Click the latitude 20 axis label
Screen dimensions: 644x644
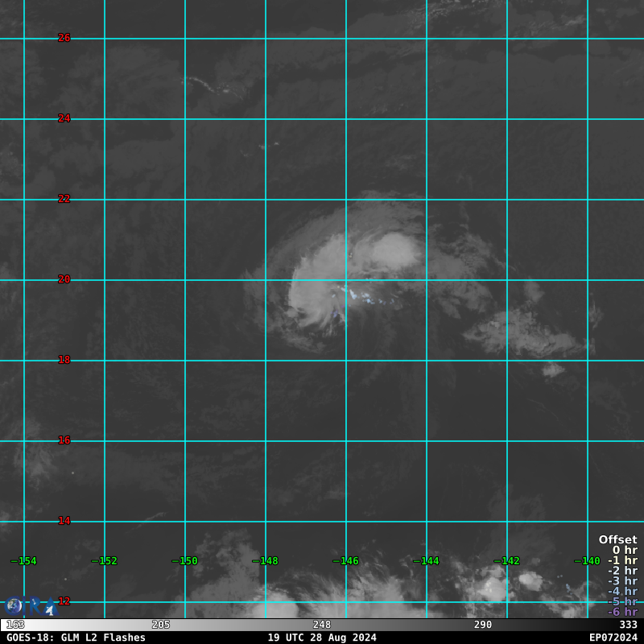click(64, 279)
